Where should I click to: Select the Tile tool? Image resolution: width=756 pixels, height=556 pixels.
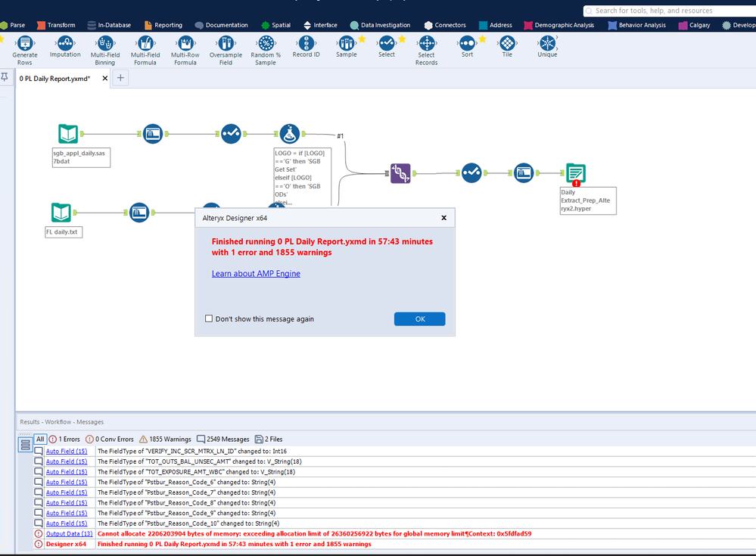point(507,47)
